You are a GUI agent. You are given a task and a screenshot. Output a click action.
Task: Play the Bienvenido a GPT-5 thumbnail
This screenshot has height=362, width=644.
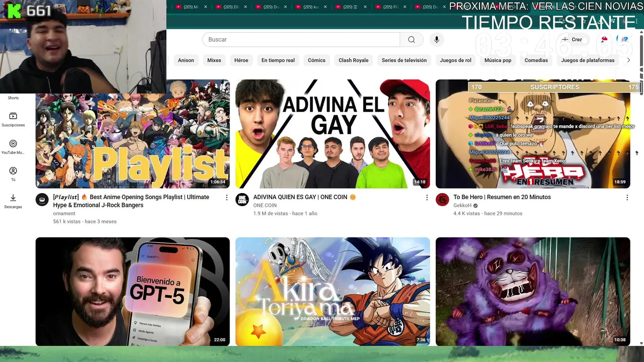(132, 292)
